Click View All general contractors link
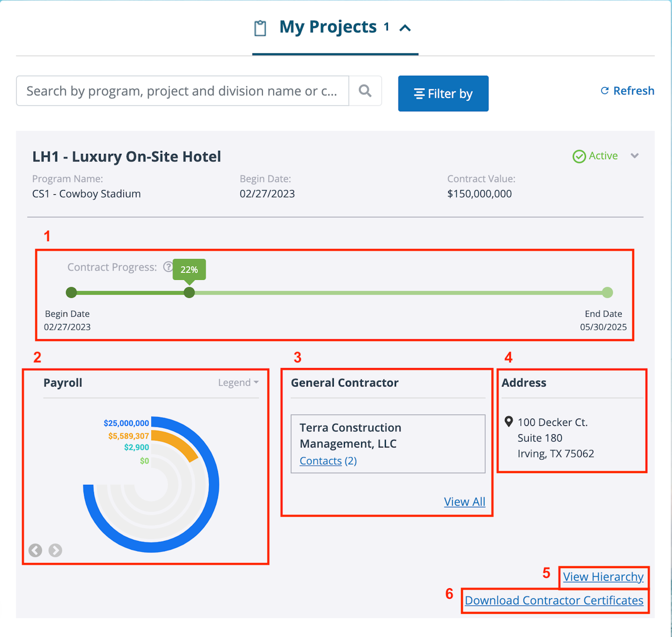Screen dimensions: 672x637 465,502
